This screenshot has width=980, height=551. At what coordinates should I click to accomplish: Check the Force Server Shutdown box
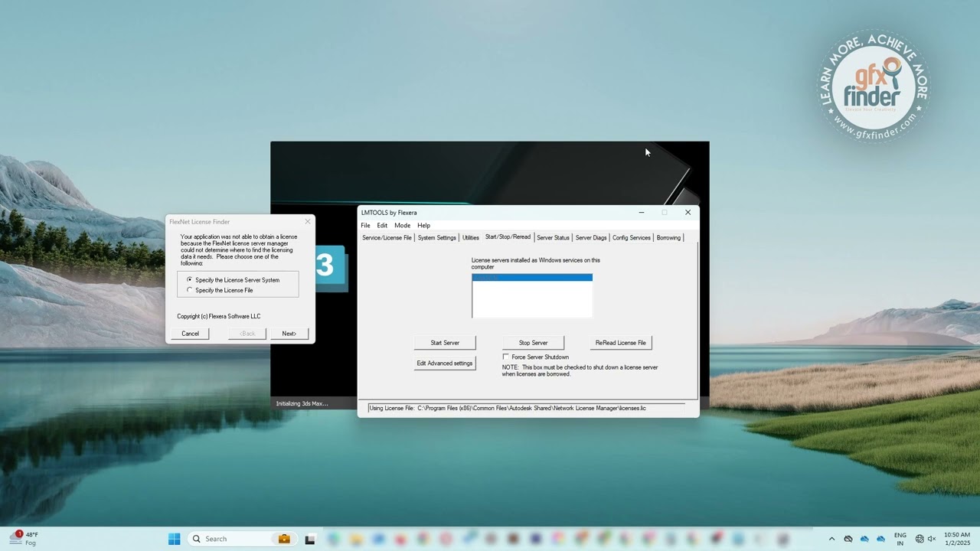click(505, 357)
